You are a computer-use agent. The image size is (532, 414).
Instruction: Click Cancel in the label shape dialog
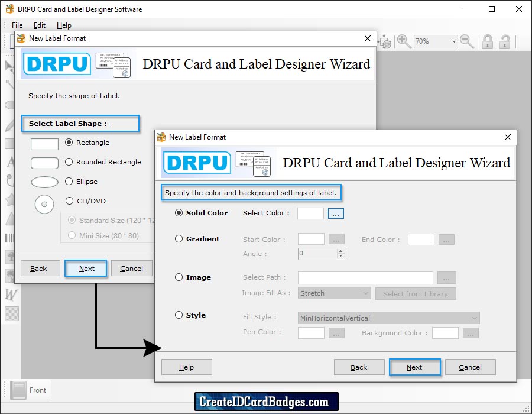click(x=132, y=269)
